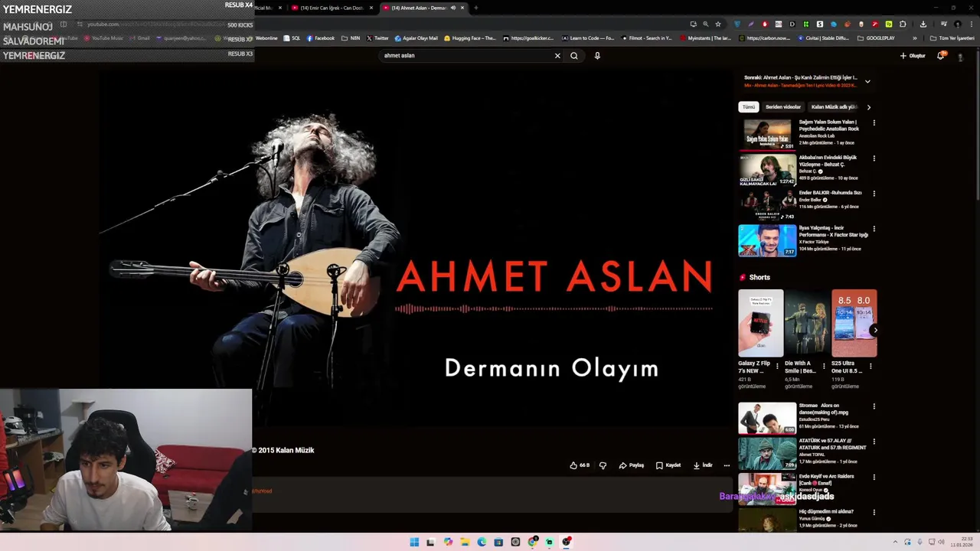Mute the Ahmet Aslan tab audio icon
Image resolution: width=980 pixels, height=551 pixels.
point(452,8)
